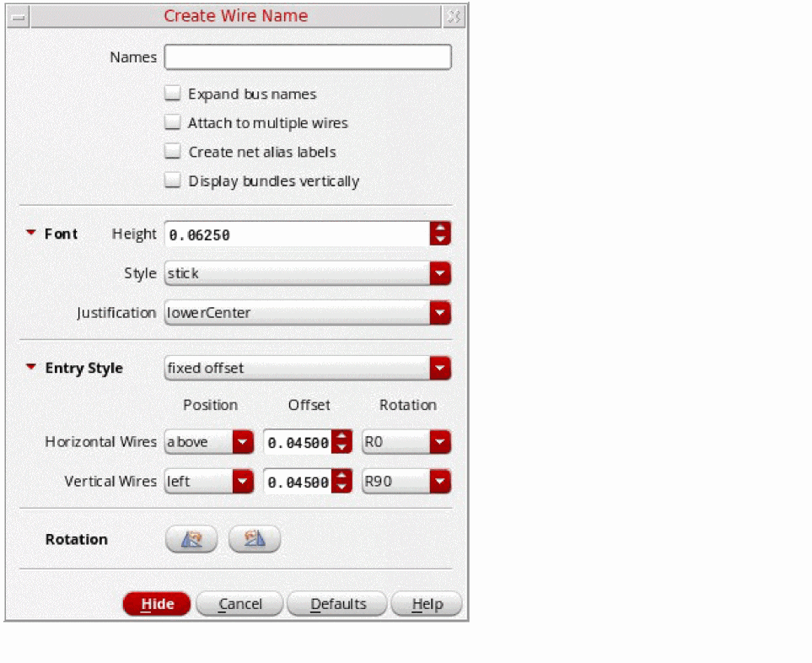Open Horizontal Wires position dropdown above
The width and height of the screenshot is (812, 663).
point(209,442)
